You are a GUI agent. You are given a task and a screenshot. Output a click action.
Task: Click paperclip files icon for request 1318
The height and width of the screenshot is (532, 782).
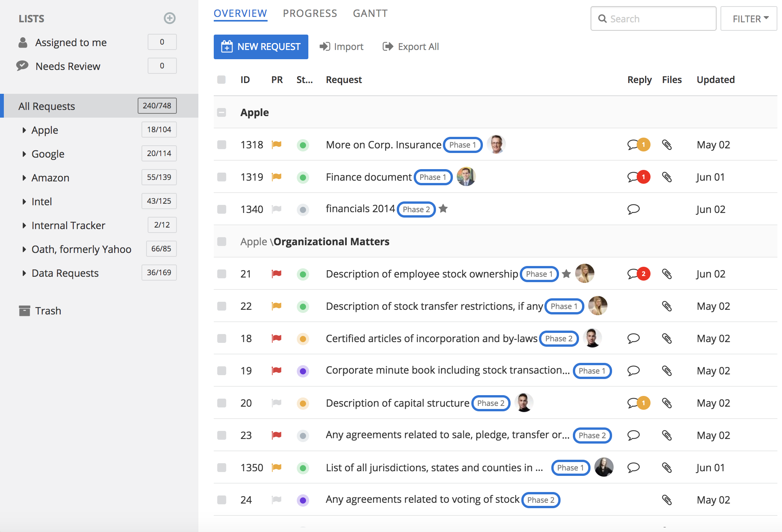point(667,145)
